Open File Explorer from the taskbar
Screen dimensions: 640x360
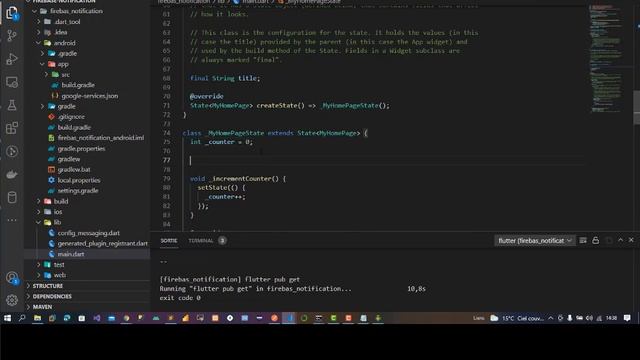[x=37, y=318]
